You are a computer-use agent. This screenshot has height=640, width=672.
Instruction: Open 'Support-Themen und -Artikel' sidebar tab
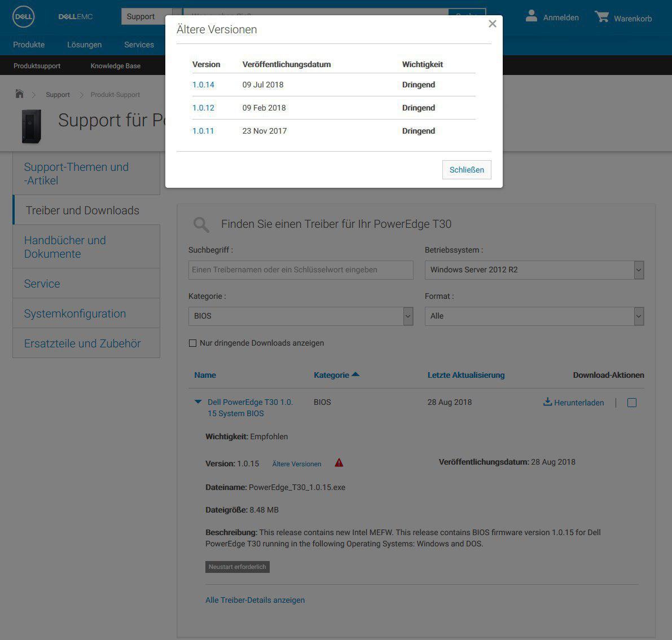[86, 174]
